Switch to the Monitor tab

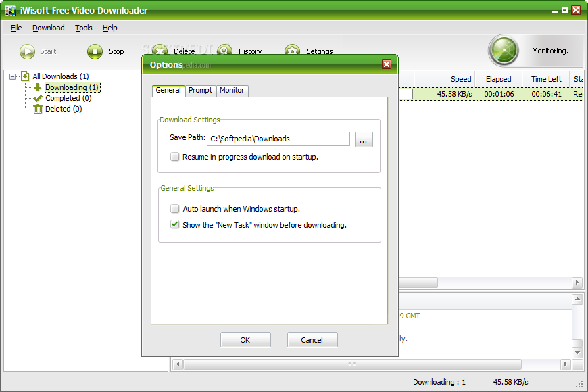[232, 91]
